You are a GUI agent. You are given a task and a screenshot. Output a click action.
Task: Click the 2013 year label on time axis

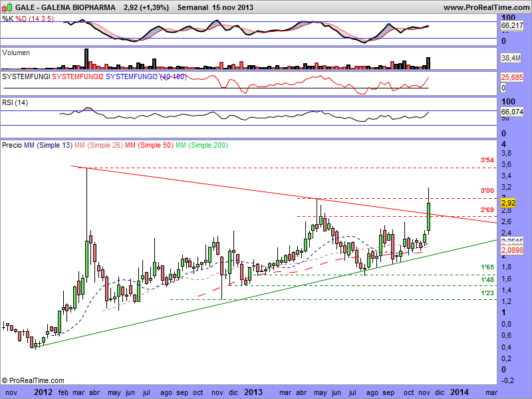click(253, 392)
